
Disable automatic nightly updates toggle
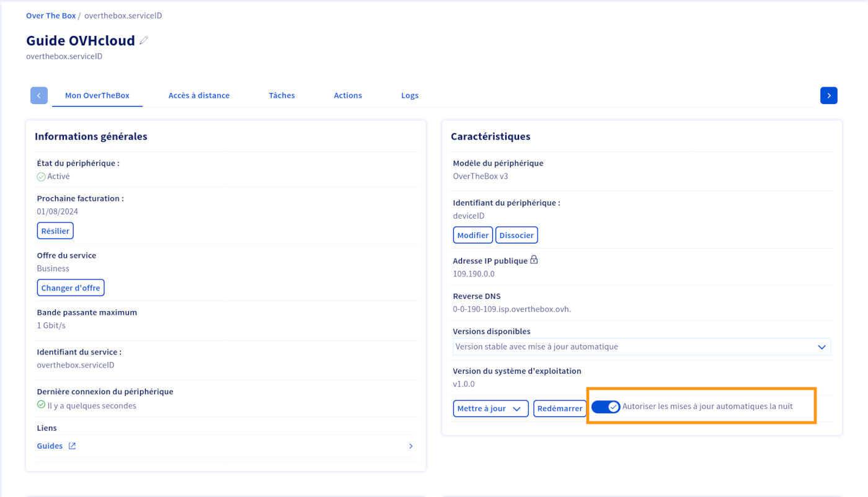pyautogui.click(x=605, y=407)
